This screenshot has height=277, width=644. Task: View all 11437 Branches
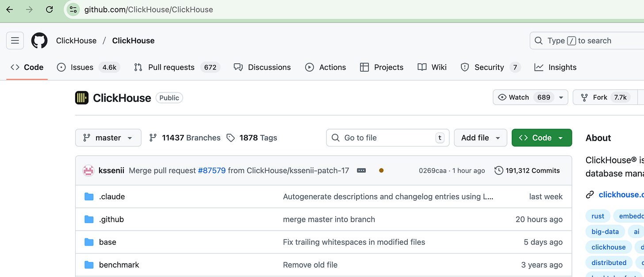185,138
